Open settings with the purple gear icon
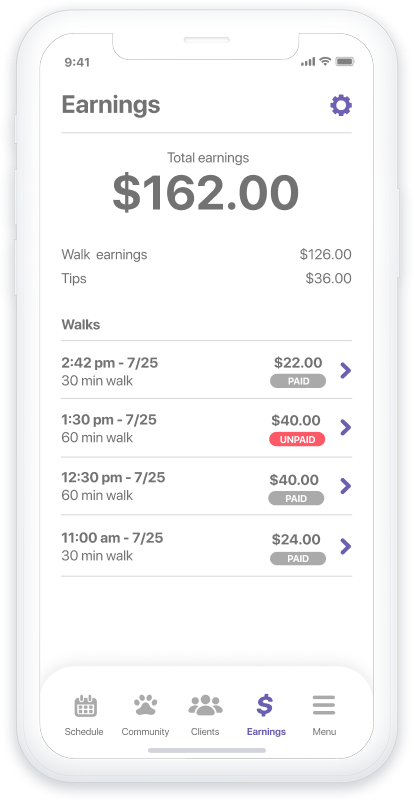 coord(341,105)
